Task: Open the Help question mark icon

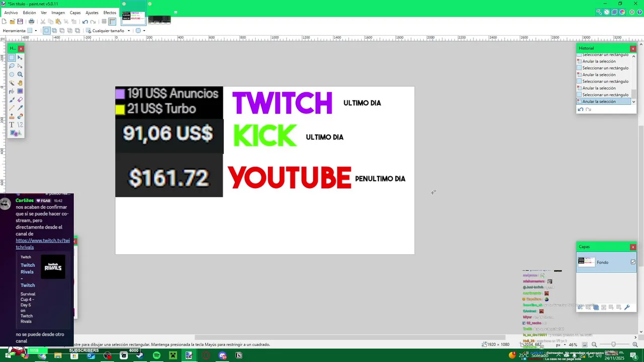Action: (640, 12)
